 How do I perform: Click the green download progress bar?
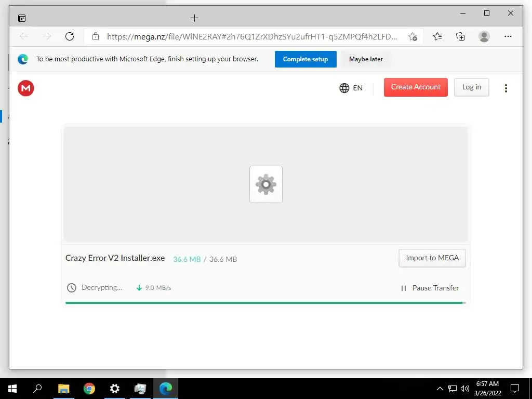[265, 303]
